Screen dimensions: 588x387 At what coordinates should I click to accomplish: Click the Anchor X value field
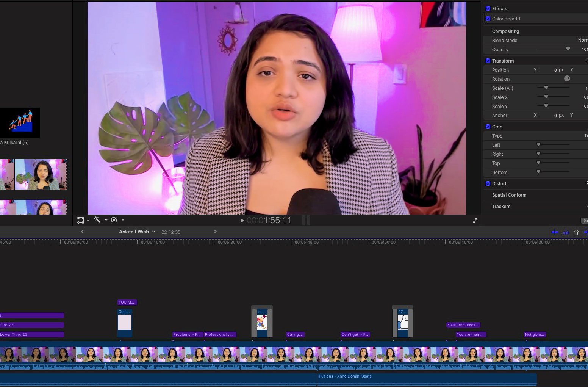[x=555, y=116]
